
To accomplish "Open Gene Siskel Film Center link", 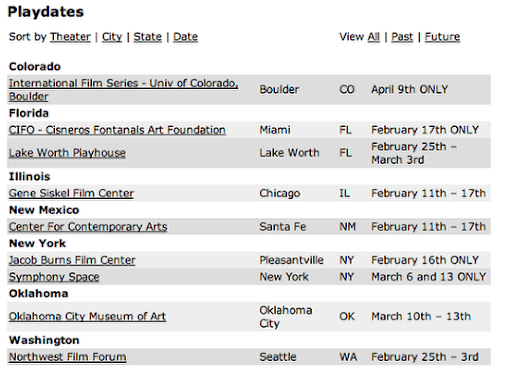I will (x=71, y=193).
